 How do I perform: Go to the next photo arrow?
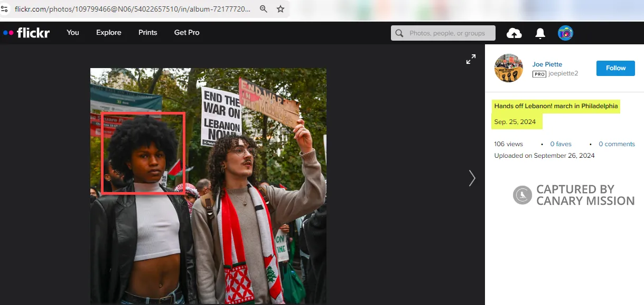[472, 178]
